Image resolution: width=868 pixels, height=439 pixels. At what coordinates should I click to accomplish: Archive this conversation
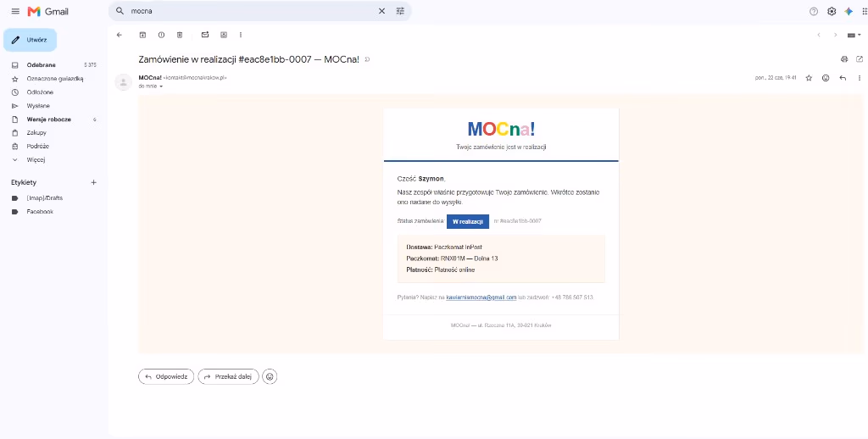142,35
